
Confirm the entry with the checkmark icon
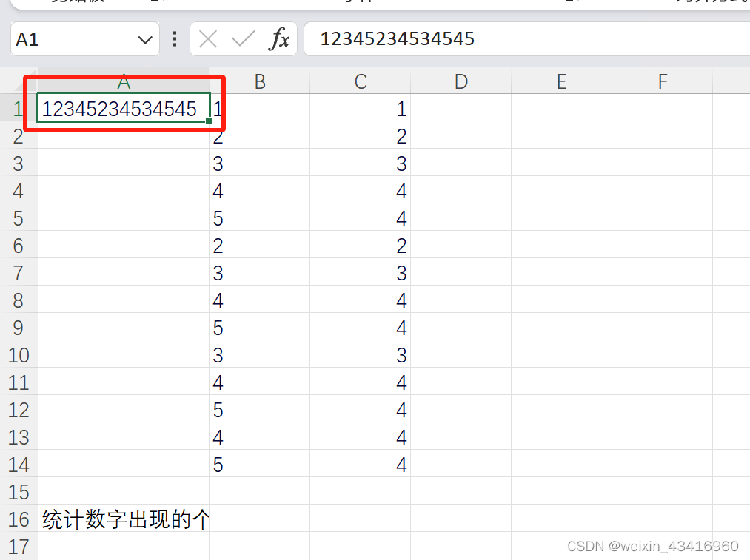(243, 38)
